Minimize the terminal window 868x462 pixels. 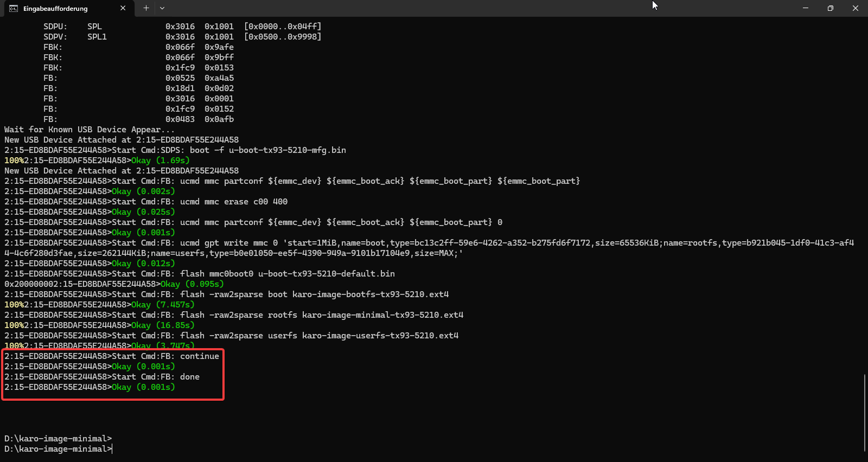point(805,8)
